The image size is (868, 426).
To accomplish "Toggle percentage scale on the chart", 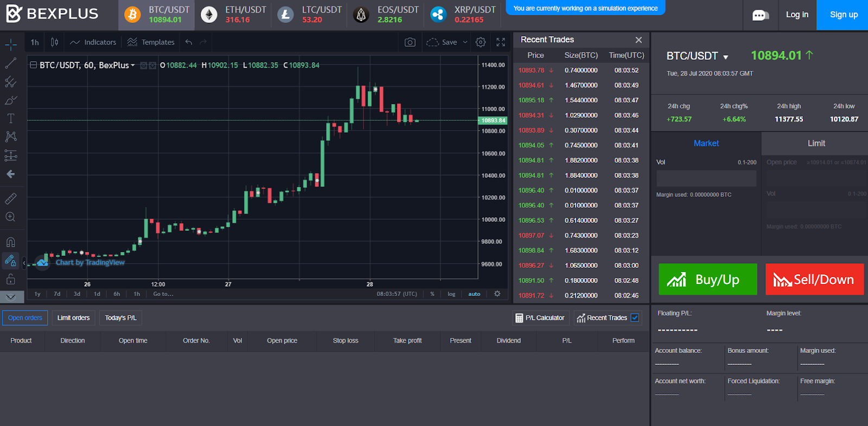I will [x=432, y=294].
